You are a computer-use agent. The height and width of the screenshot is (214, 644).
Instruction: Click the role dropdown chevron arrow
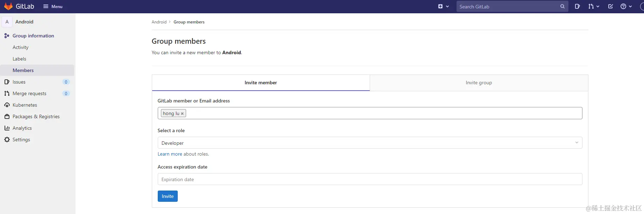tap(576, 143)
